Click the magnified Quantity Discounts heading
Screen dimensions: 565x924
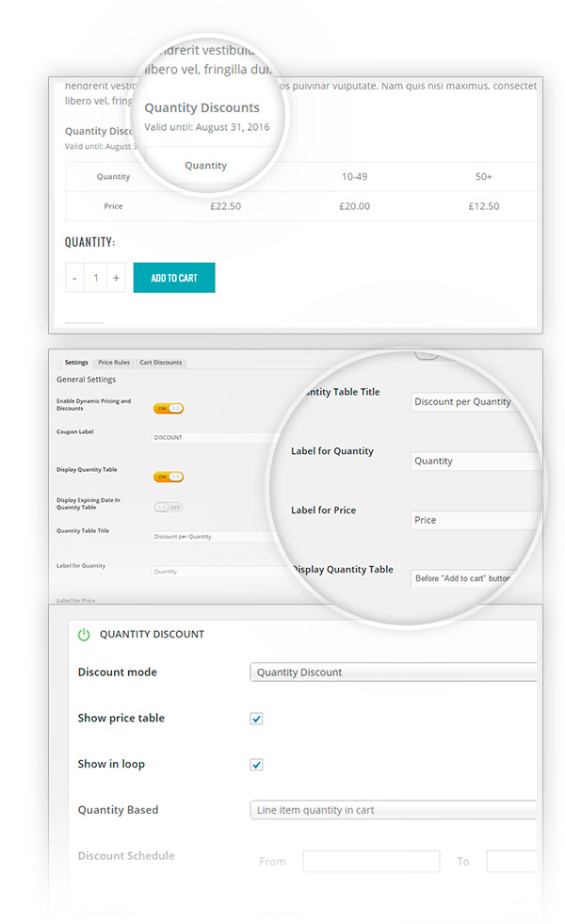202,107
